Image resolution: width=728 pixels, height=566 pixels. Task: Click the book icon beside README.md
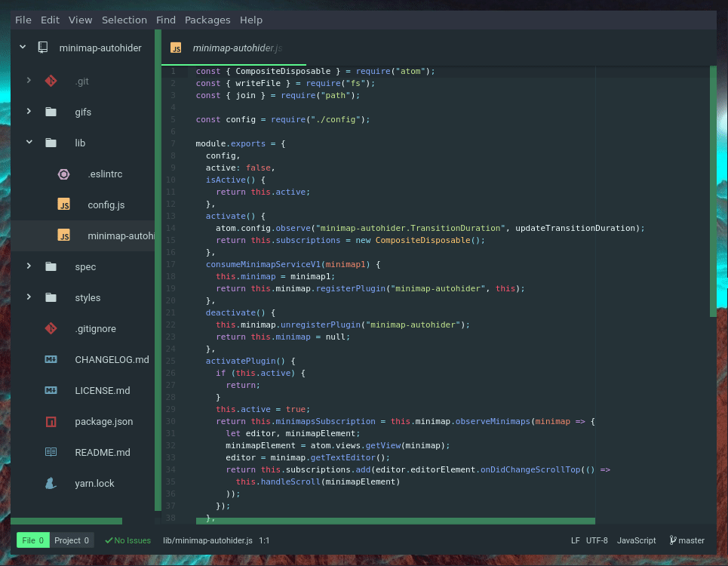pos(51,453)
